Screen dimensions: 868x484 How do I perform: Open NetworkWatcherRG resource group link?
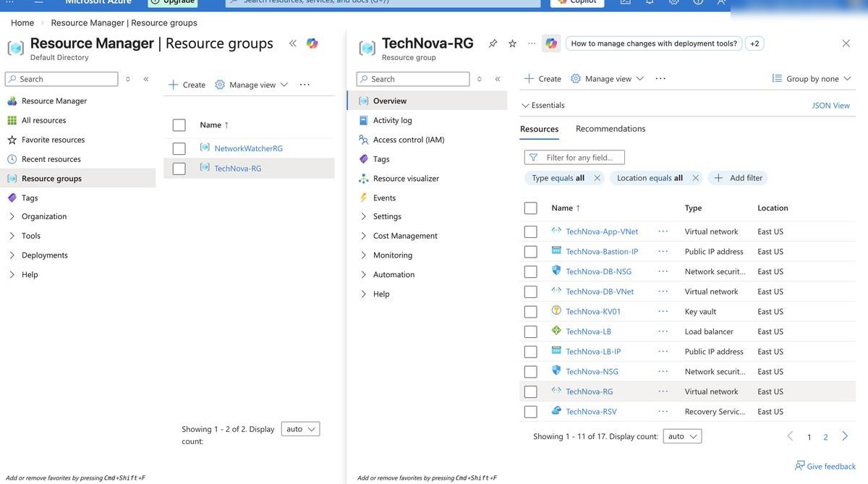[x=248, y=148]
